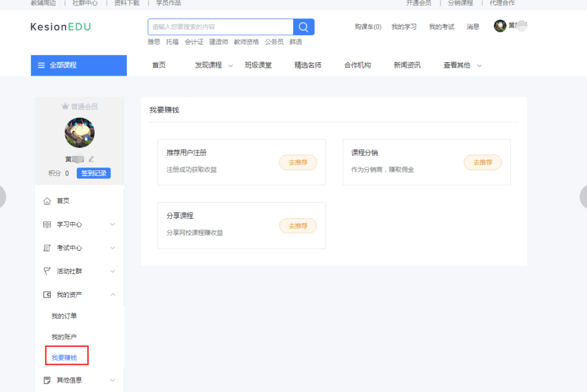Viewport: 587px width, 392px height.
Task: Expand the 其他信息 chevron
Action: [x=113, y=380]
